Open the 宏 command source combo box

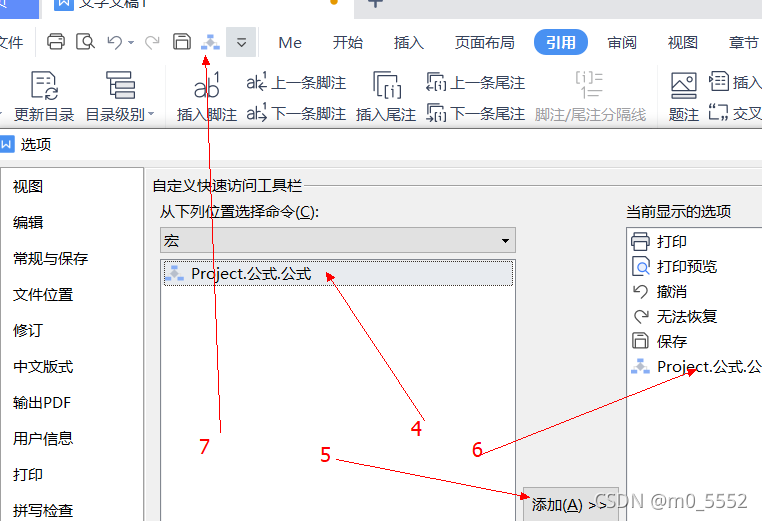click(338, 240)
